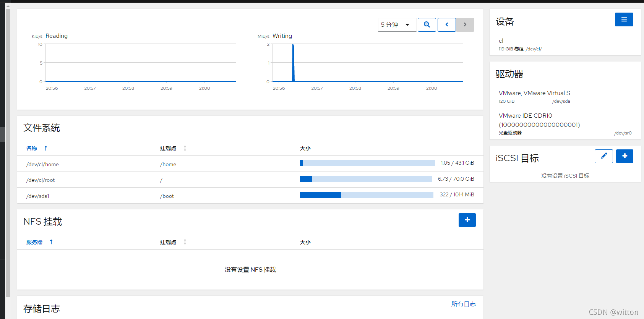The image size is (644, 319).
Task: Click filesystem 挂载点 column header
Action: (x=168, y=148)
